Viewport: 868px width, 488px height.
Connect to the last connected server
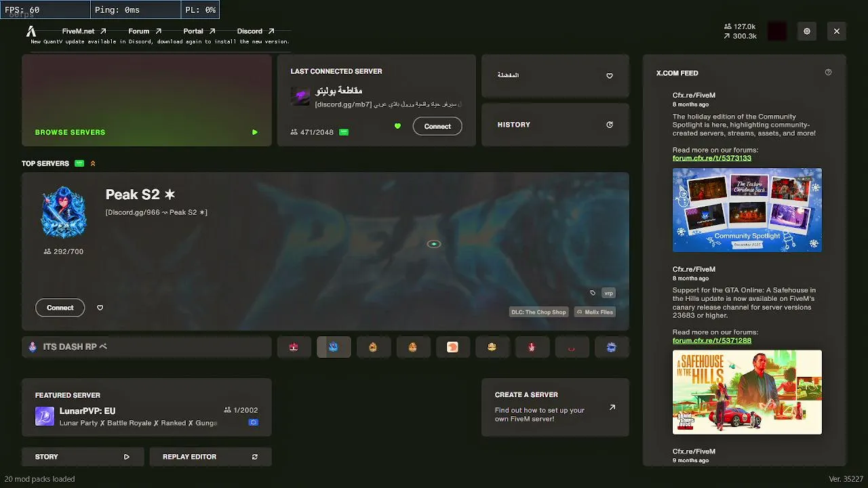click(437, 126)
